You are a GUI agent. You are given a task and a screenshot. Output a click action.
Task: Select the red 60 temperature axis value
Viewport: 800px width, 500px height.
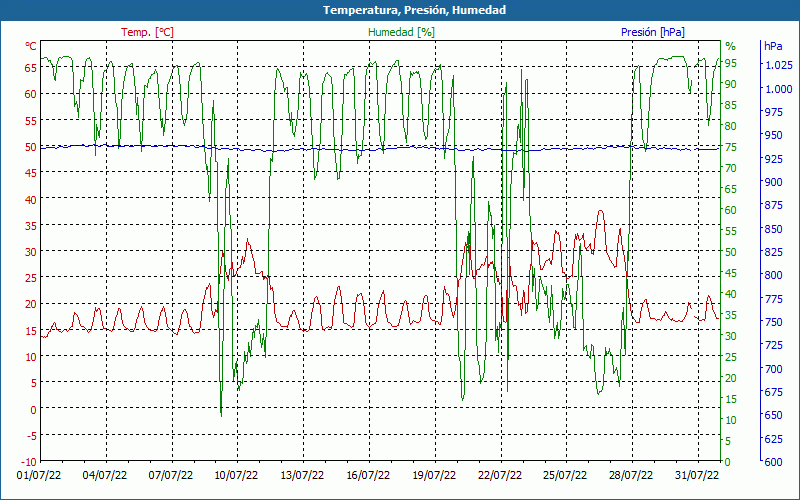point(31,94)
